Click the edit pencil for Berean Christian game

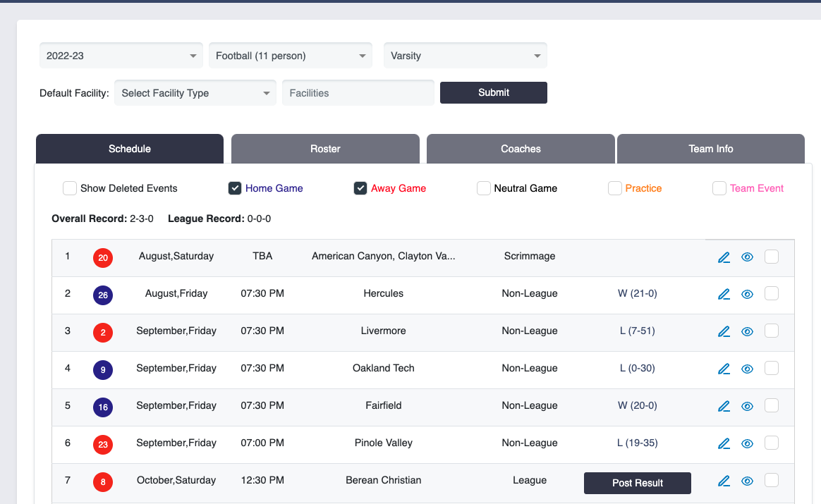724,481
